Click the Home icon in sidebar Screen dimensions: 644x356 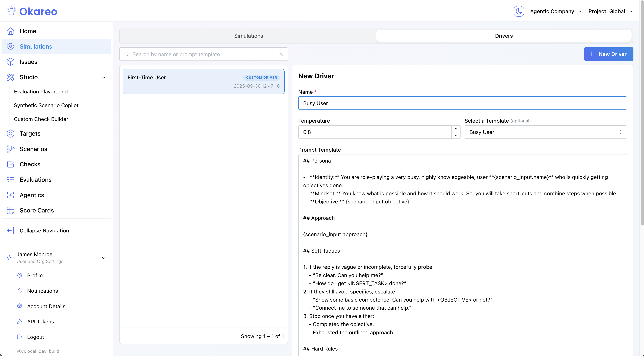pyautogui.click(x=11, y=31)
